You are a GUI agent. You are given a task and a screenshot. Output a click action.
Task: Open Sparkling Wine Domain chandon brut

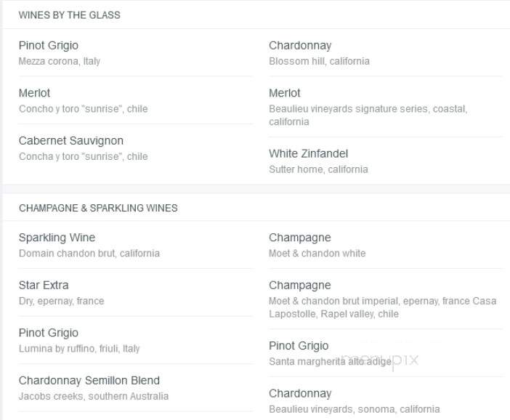click(135, 245)
